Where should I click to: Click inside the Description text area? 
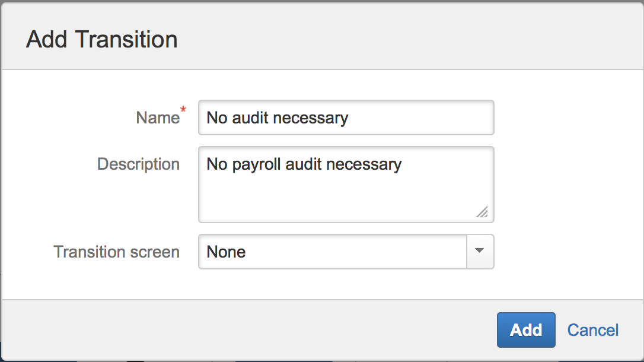point(346,185)
